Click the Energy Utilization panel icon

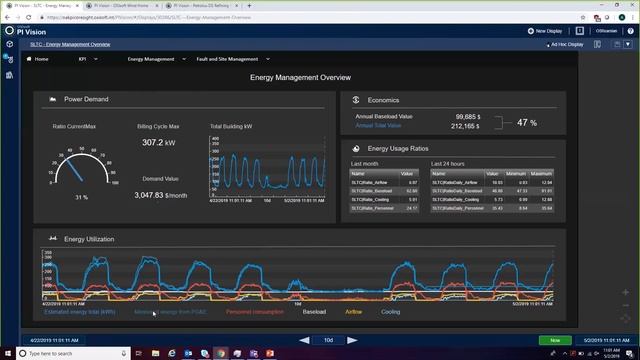coord(53,239)
